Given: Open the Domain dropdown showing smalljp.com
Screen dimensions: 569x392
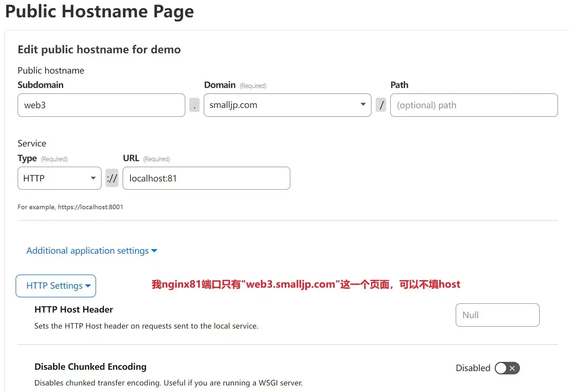Looking at the screenshot, I should (287, 105).
